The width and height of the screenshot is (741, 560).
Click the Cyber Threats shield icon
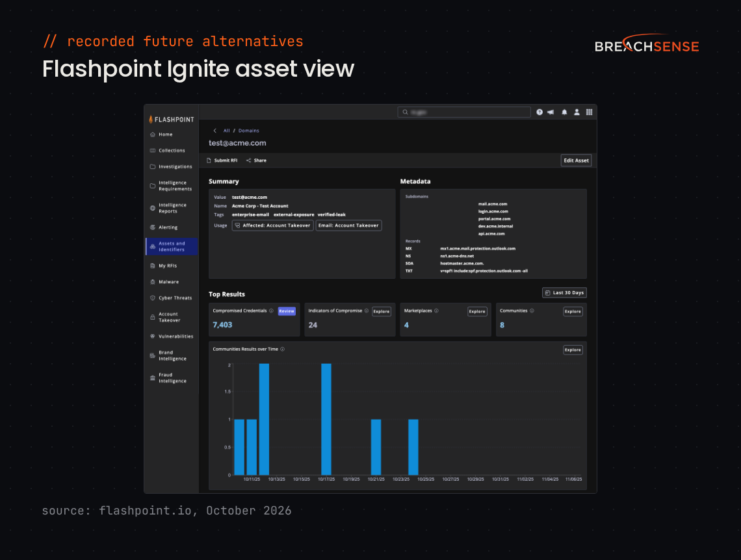point(153,298)
